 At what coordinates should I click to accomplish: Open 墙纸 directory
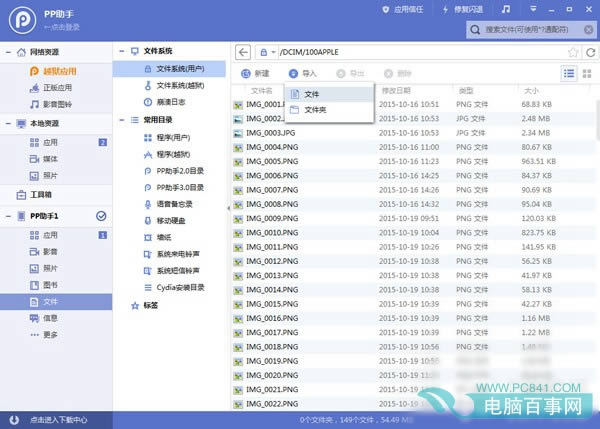click(157, 237)
